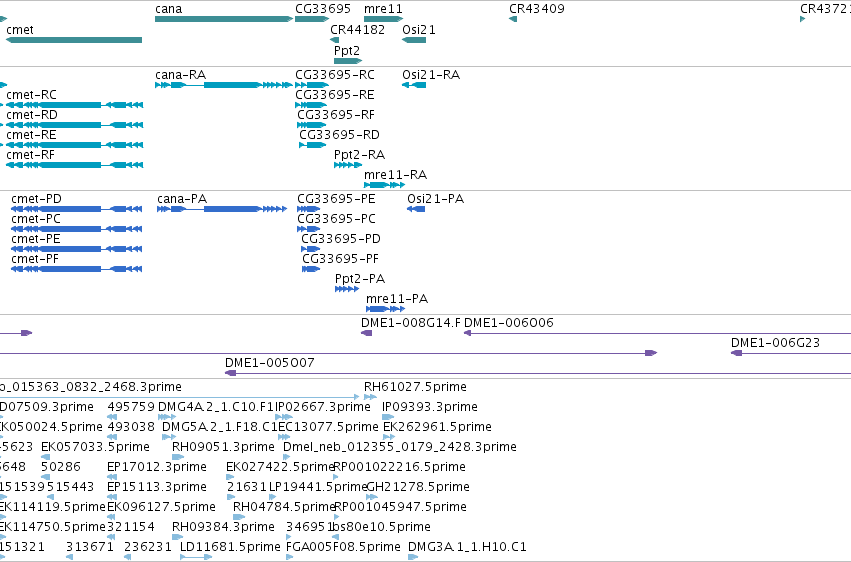
Task: Select EST feature 321154
Action: 111,538
